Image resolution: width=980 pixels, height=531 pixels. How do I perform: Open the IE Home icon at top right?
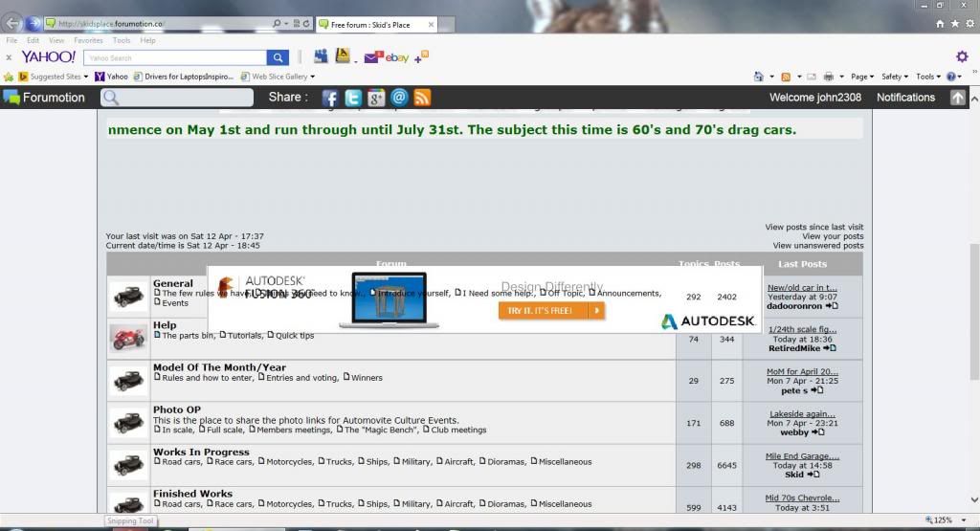click(x=940, y=24)
